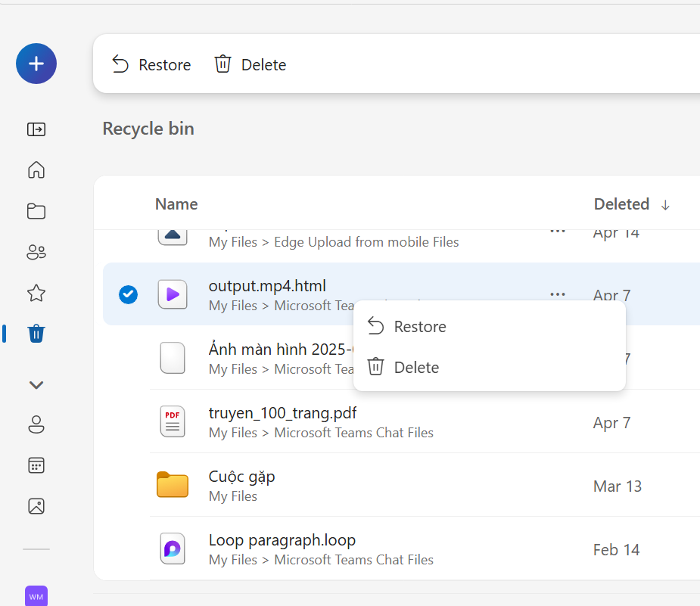Viewport: 700px width, 606px height.
Task: Click the Feb 14 deleted date
Action: click(617, 550)
